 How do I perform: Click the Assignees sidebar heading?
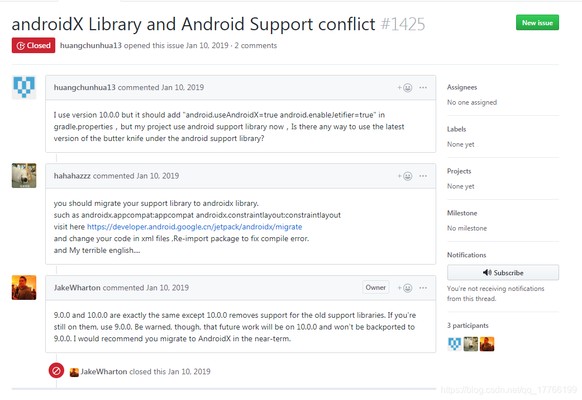coord(462,87)
